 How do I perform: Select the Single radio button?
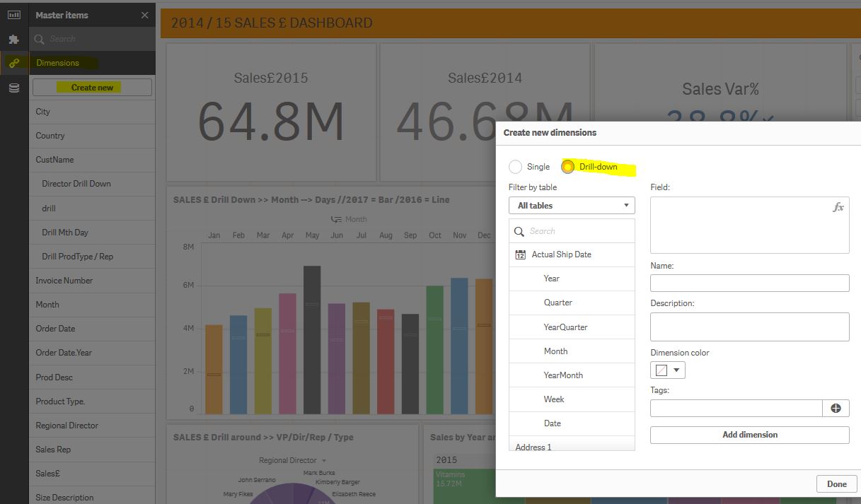pyautogui.click(x=516, y=167)
